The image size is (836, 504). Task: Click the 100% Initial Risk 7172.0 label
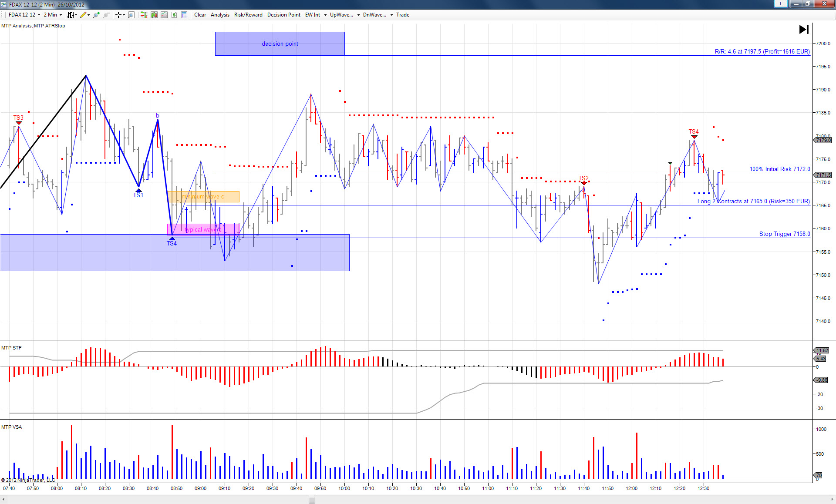tap(780, 169)
